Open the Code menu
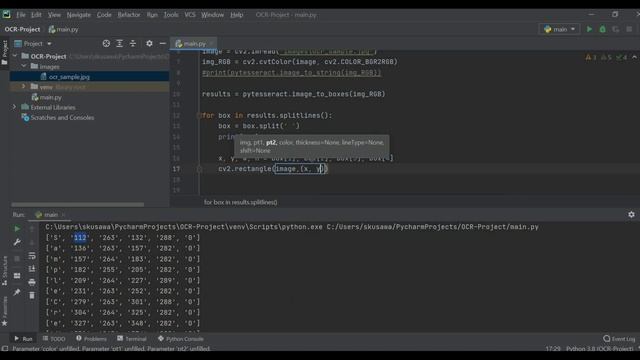The height and width of the screenshot is (360, 640). pos(104,15)
